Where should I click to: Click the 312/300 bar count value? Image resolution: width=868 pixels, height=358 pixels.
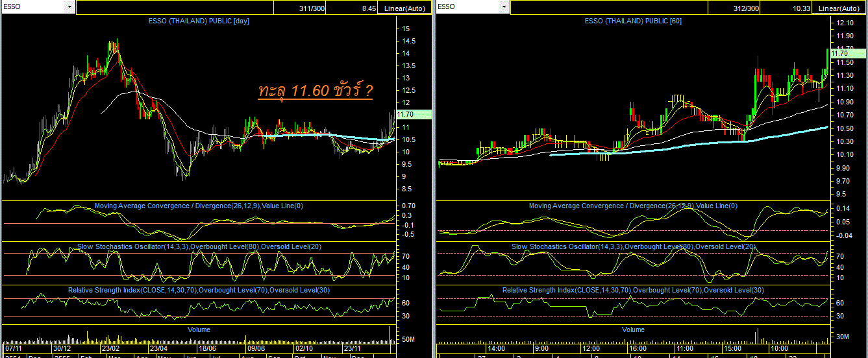(x=747, y=8)
